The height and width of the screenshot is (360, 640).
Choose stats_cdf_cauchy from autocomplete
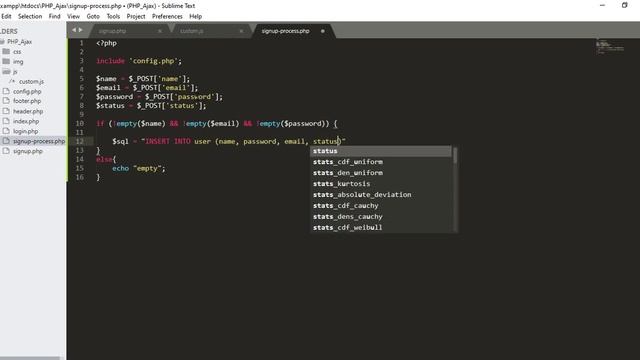381,206
